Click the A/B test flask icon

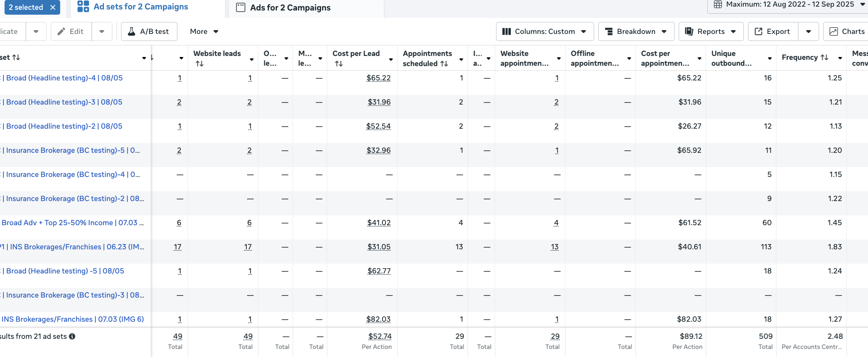132,31
